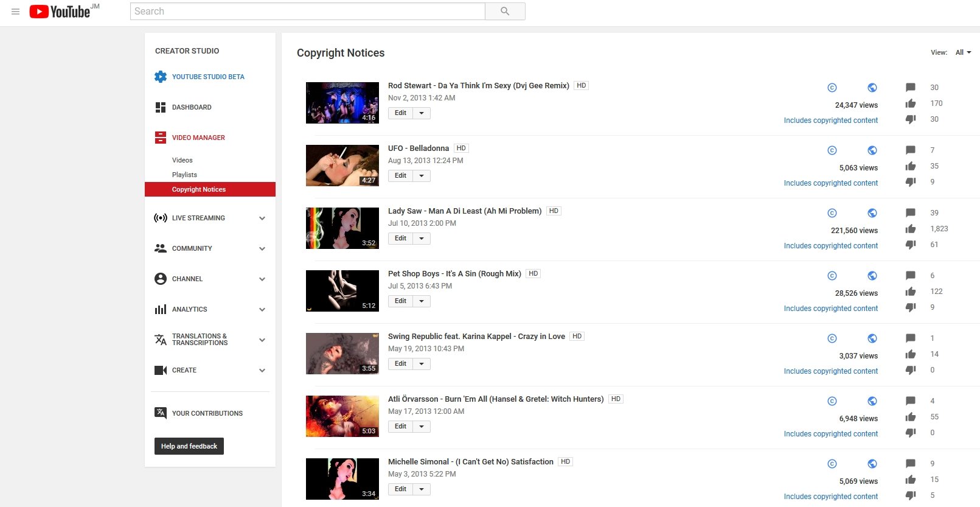
Task: Click Edit button for Swing Republic video
Action: pyautogui.click(x=400, y=364)
